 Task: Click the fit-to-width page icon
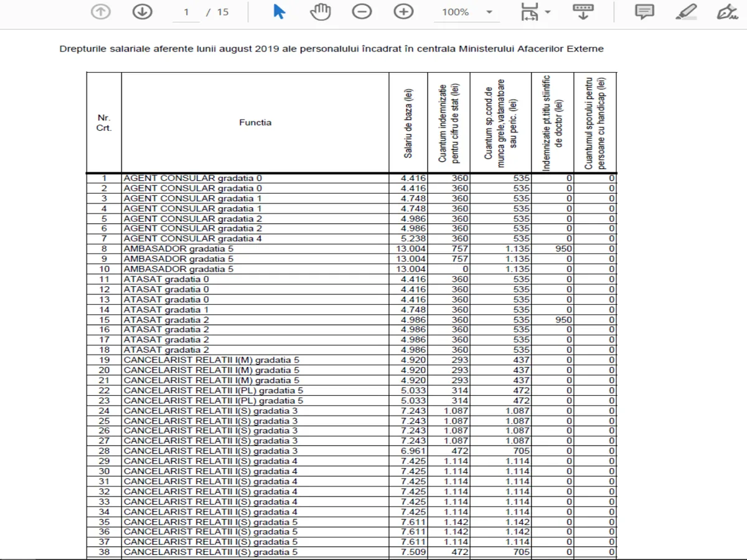pyautogui.click(x=529, y=12)
